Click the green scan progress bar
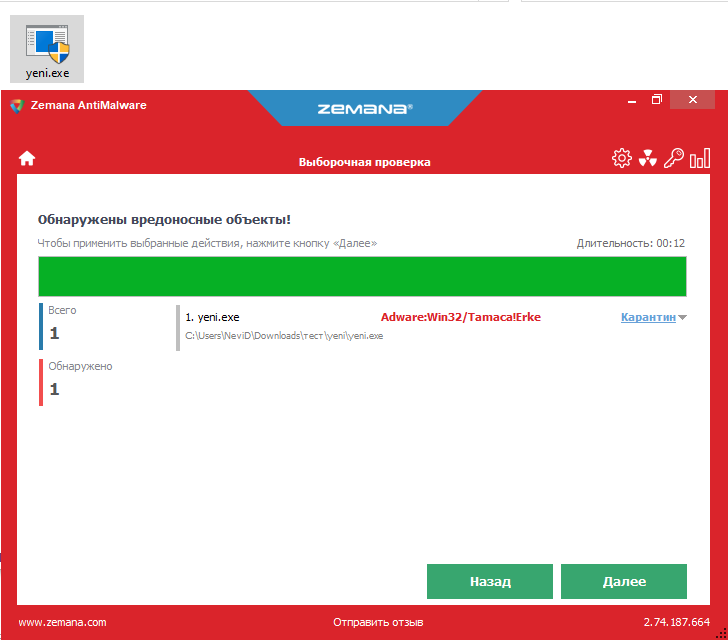 [x=362, y=276]
